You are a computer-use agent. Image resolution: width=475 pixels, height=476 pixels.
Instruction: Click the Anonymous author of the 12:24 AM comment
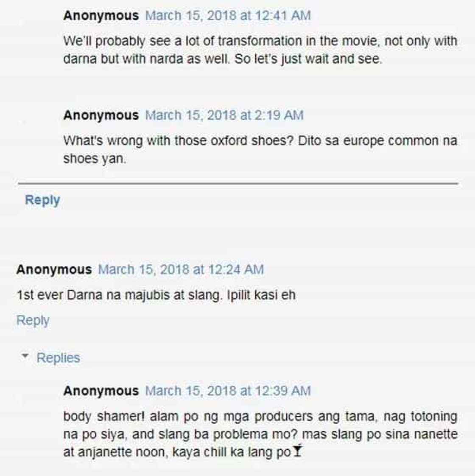point(54,269)
